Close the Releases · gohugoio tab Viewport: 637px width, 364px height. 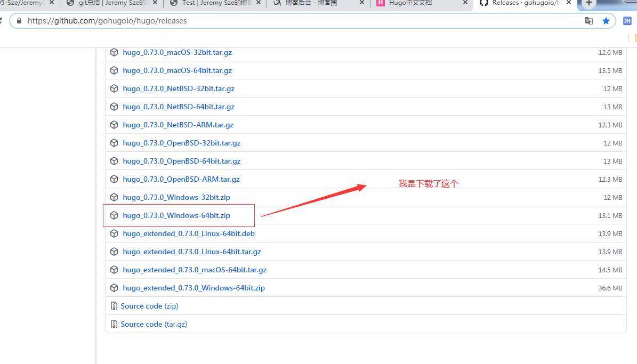(x=569, y=3)
